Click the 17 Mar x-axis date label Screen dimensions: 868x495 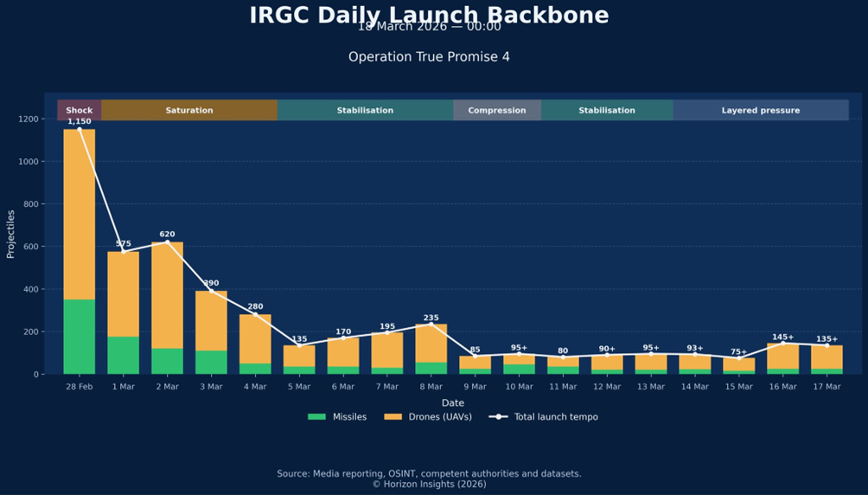coord(827,387)
